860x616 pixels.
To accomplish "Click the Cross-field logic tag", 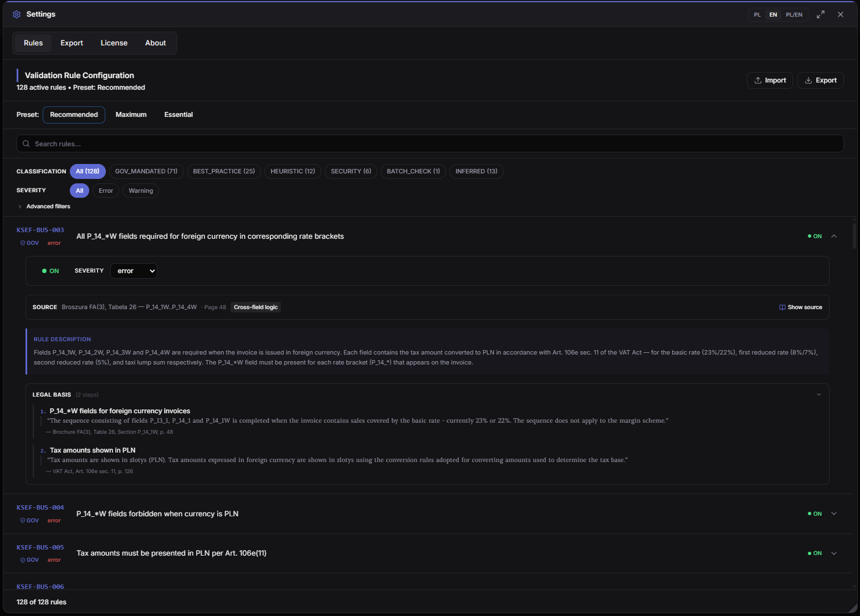I will (x=255, y=307).
